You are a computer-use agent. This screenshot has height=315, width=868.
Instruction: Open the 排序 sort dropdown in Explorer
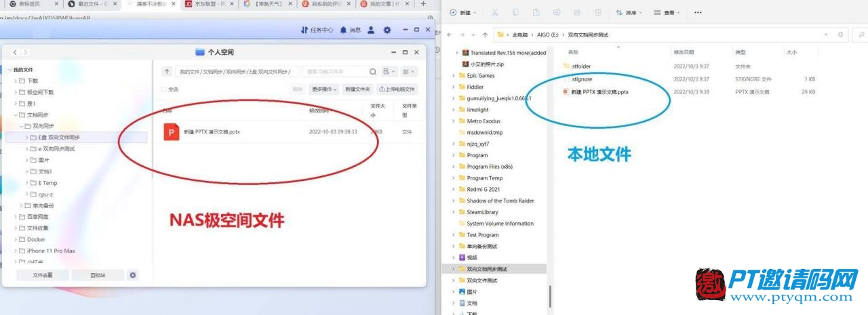click(x=629, y=12)
